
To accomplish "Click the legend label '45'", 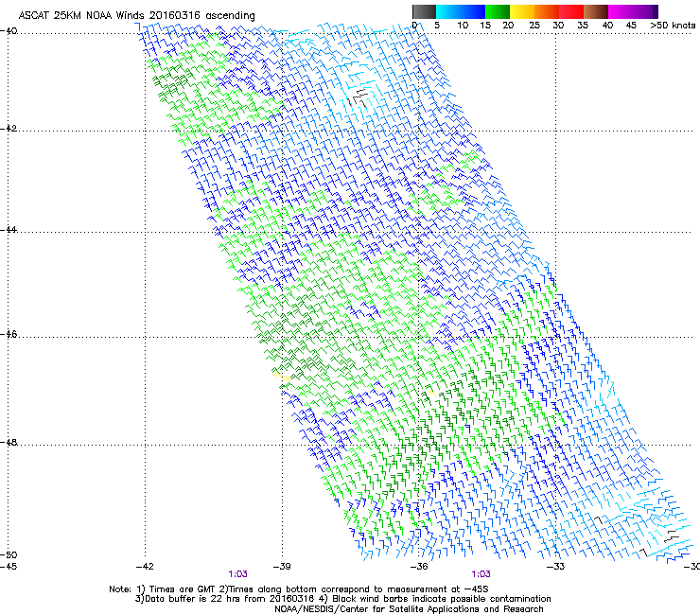I will pos(631,25).
